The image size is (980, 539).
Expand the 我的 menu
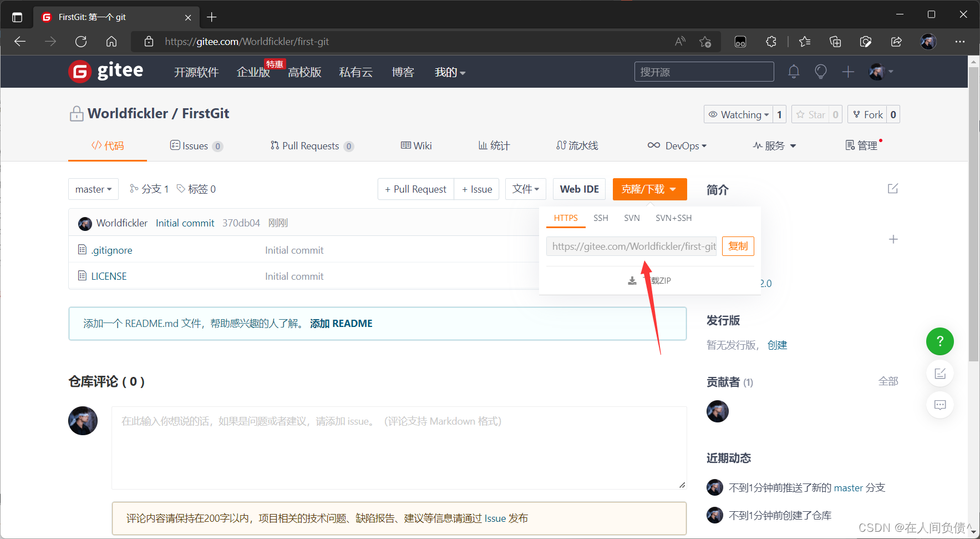tap(450, 72)
